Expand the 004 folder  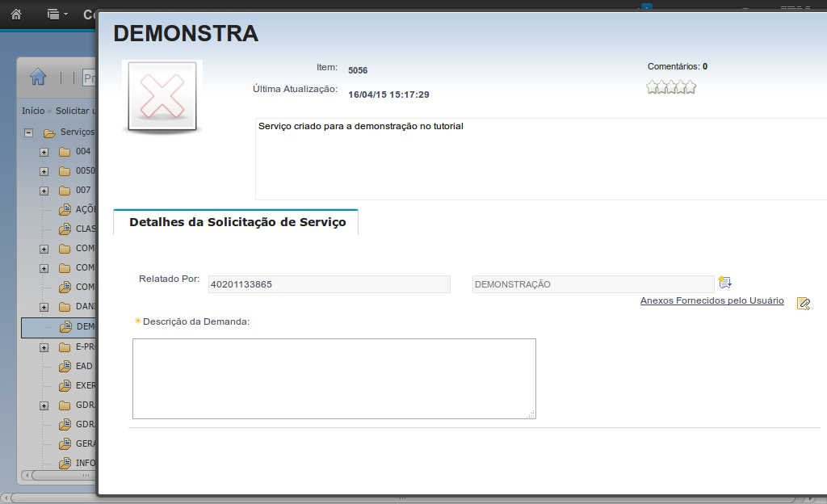[44, 152]
